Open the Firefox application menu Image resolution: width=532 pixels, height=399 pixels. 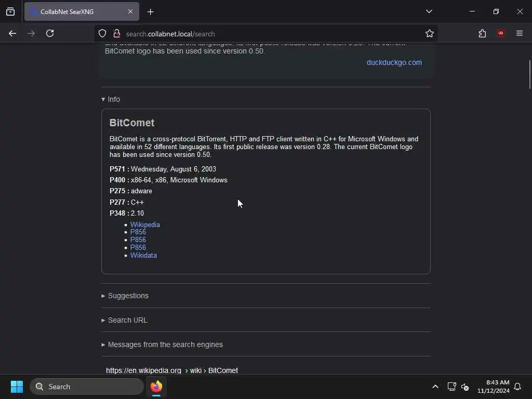(x=520, y=33)
